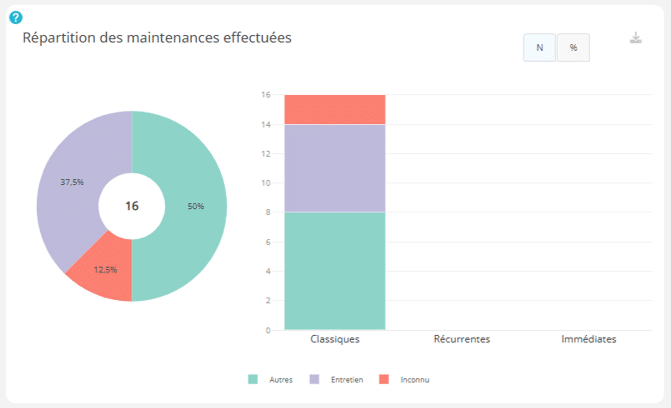This screenshot has height=408, width=671.
Task: Select the 50% green donut slice
Action: (196, 206)
